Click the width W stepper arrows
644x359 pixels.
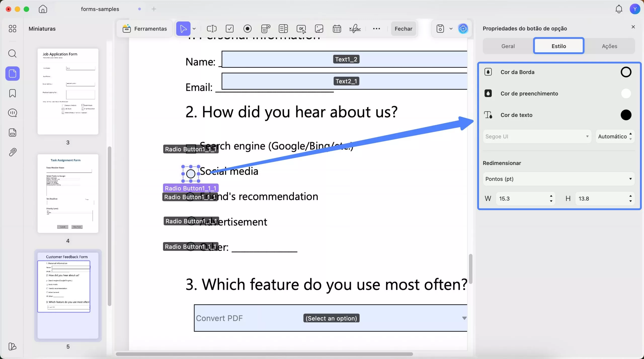click(x=551, y=199)
